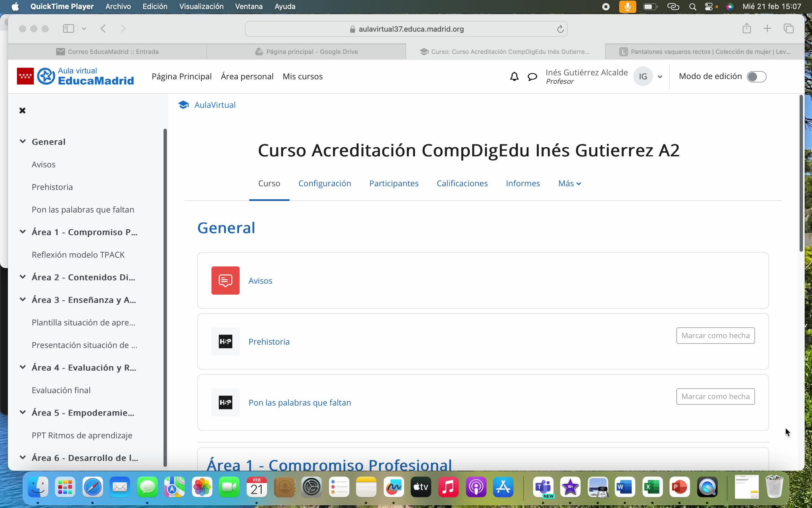Go back in Safari history
The image size is (812, 508).
[x=103, y=29]
